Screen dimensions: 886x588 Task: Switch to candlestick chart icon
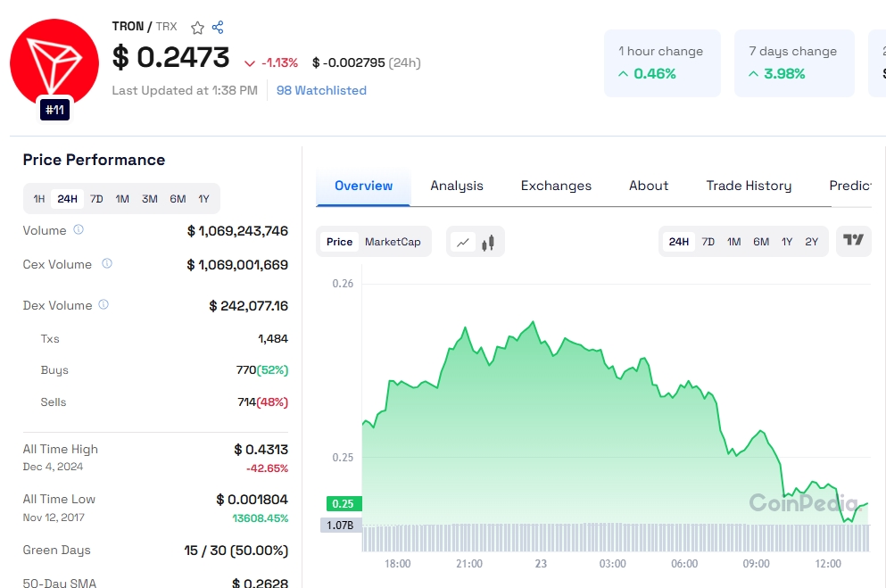click(x=488, y=242)
